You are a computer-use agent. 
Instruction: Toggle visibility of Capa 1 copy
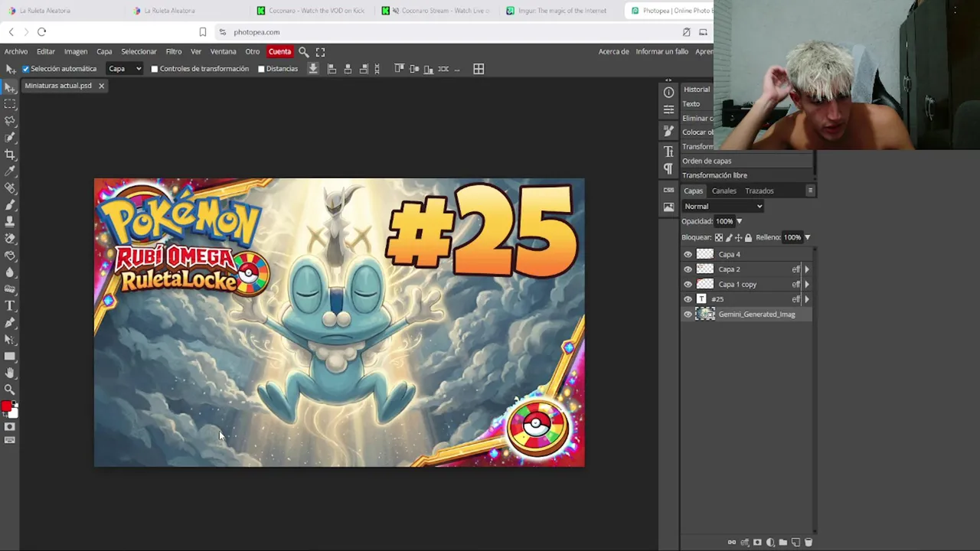[688, 284]
